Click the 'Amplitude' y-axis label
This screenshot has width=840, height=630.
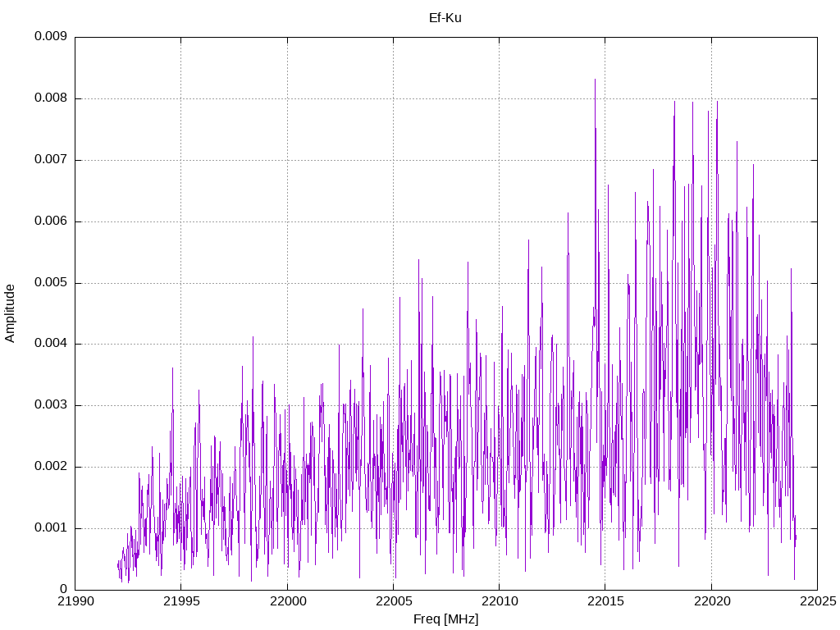click(x=10, y=313)
